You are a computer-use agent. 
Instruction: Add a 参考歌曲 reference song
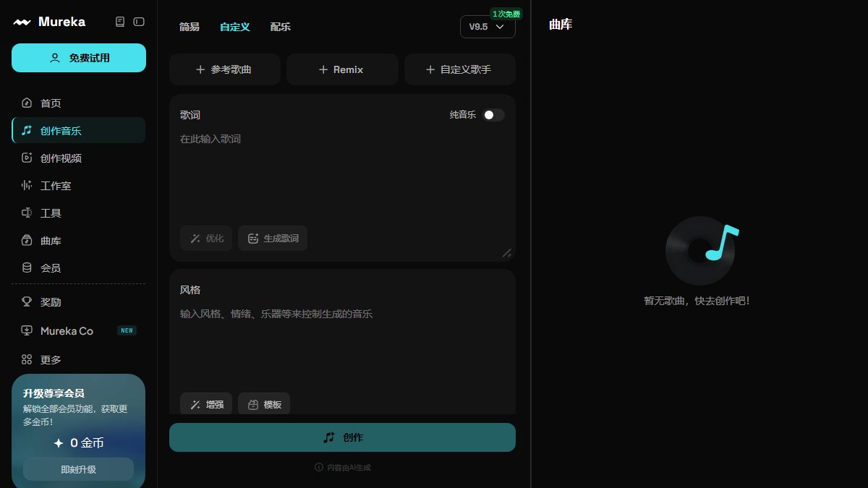[225, 69]
